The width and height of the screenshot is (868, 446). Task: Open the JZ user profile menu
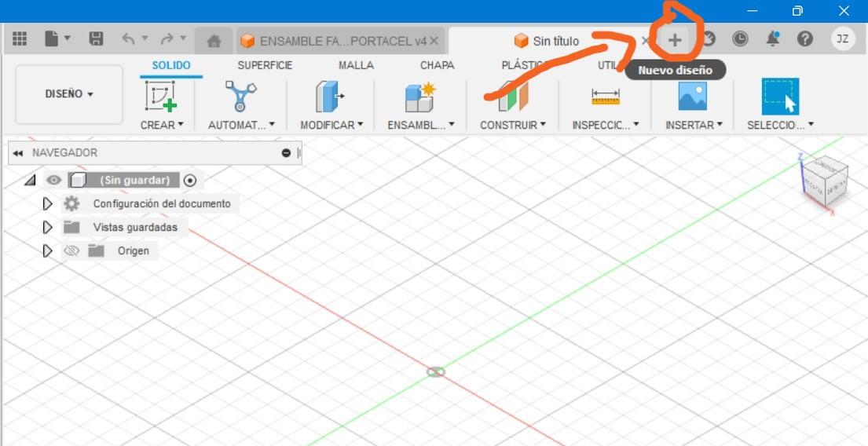[843, 38]
